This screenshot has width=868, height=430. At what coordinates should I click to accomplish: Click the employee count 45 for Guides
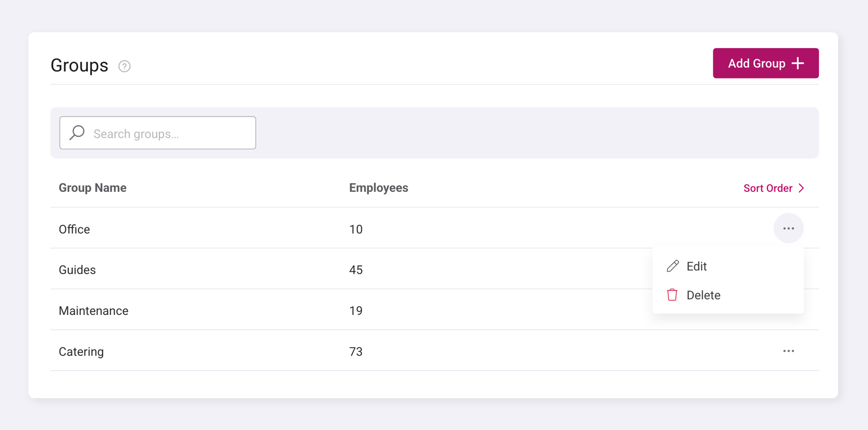(x=356, y=270)
